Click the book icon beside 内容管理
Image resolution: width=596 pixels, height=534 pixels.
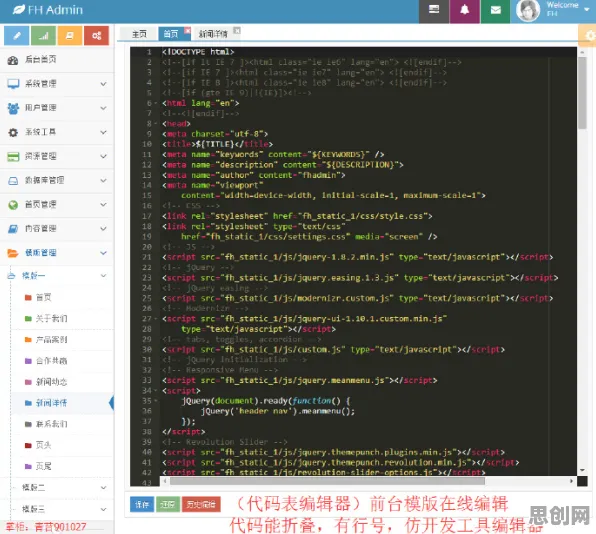point(13,229)
